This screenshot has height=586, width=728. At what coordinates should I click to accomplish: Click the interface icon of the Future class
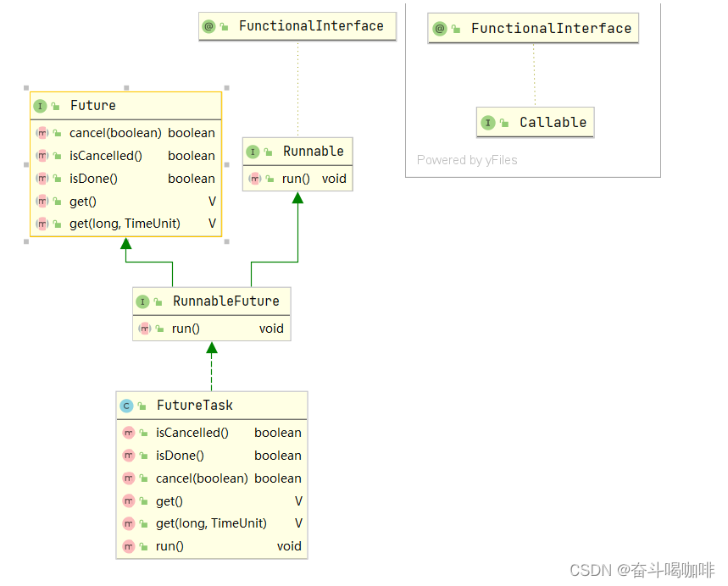42,105
